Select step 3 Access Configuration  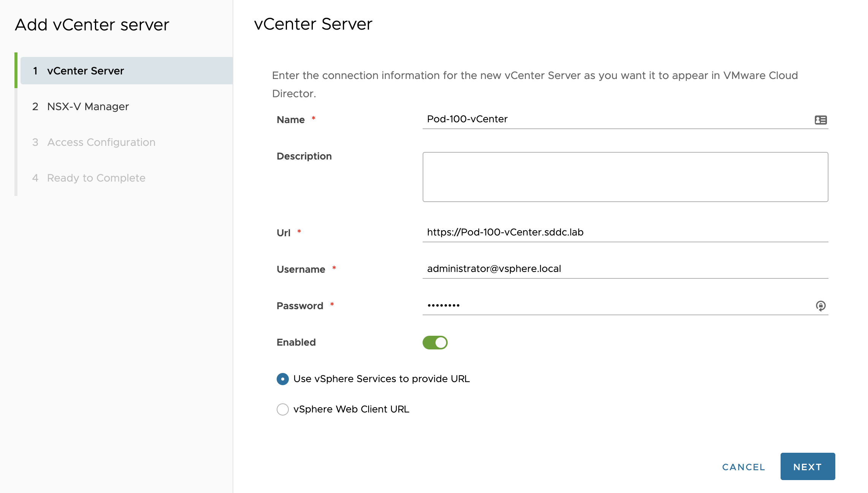click(101, 142)
